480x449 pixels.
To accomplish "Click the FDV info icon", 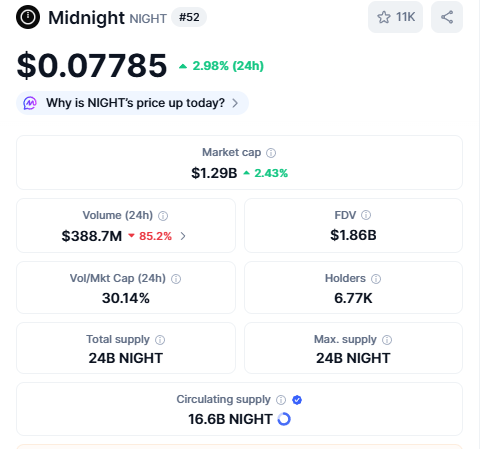I will (x=366, y=215).
